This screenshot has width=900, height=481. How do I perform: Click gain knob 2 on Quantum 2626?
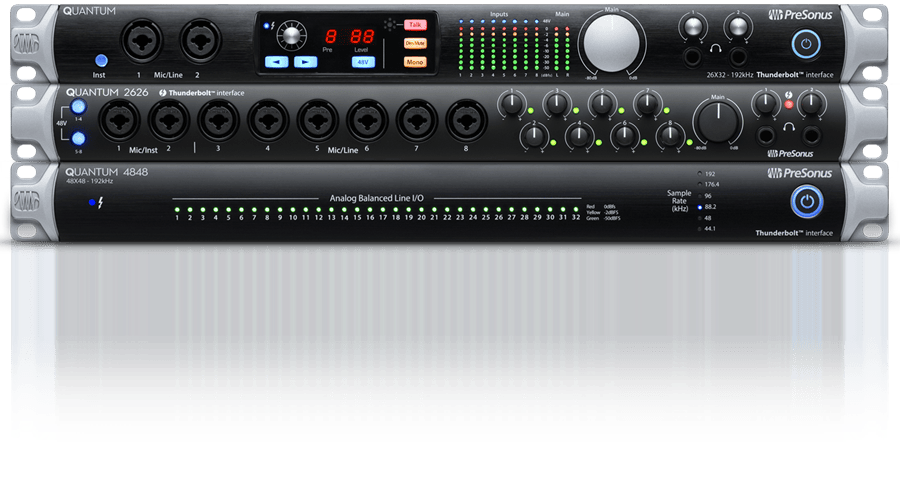click(534, 136)
